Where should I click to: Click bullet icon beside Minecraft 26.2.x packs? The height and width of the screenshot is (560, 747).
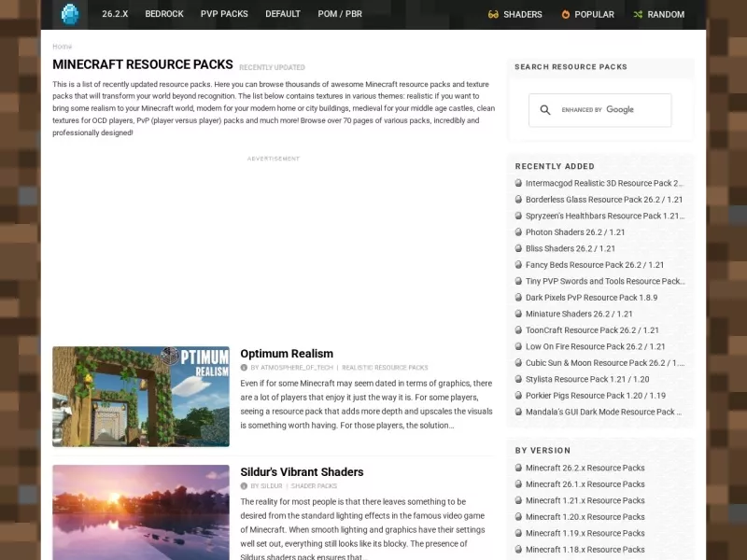click(518, 468)
